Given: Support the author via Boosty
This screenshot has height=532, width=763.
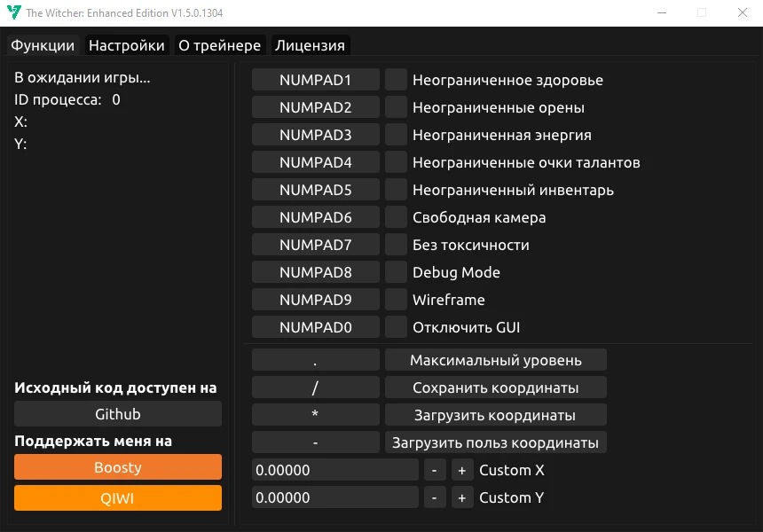Looking at the screenshot, I should pos(117,466).
